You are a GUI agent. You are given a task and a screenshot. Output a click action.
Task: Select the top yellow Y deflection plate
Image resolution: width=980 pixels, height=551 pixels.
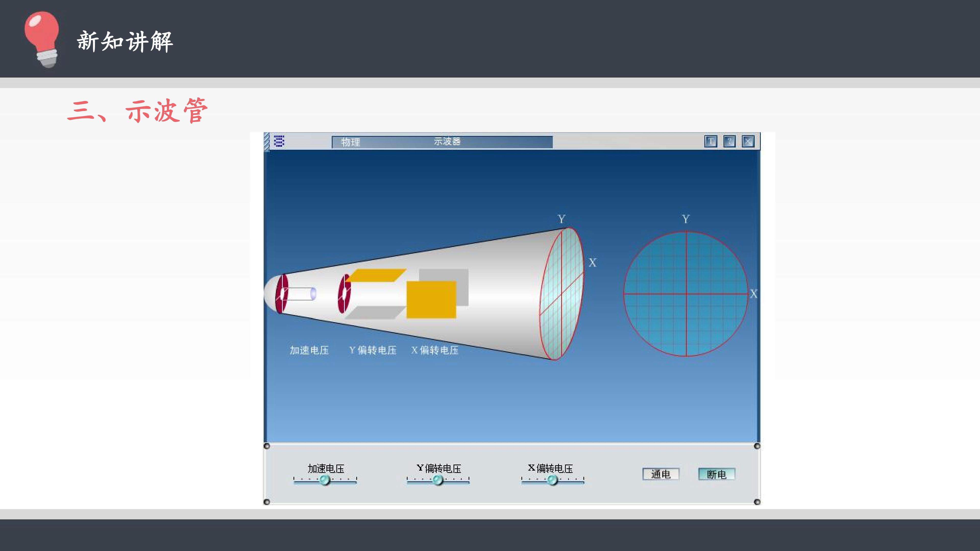[376, 275]
